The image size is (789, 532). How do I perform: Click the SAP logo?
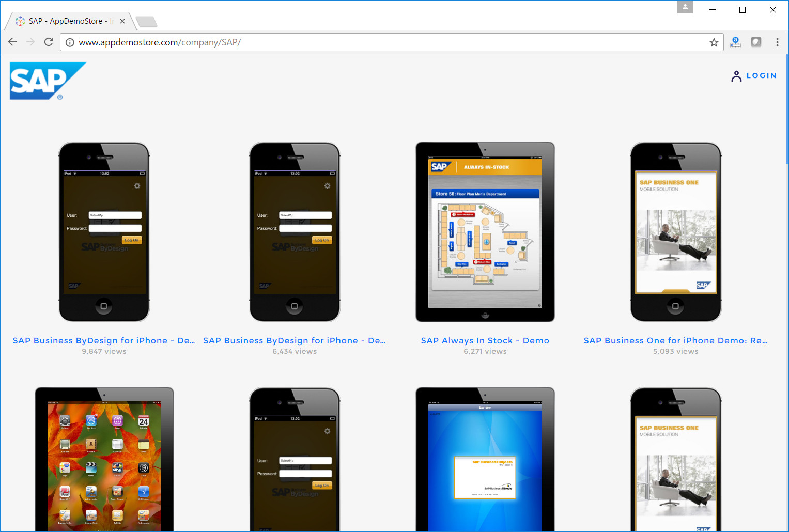48,81
